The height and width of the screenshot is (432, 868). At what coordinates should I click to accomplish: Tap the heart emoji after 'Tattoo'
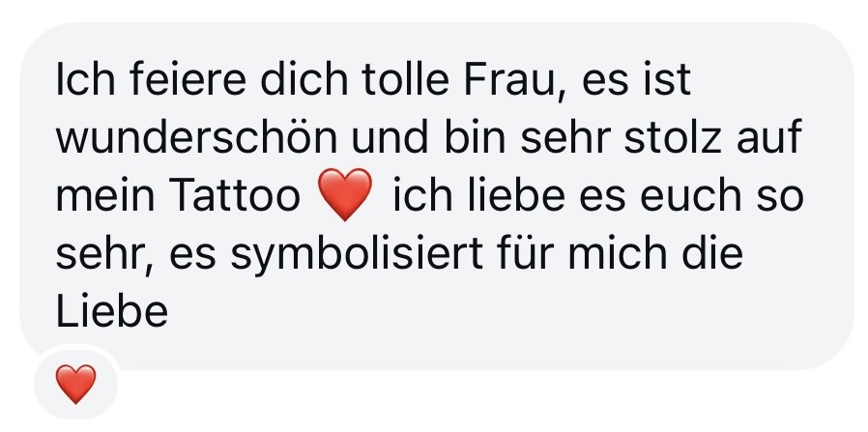[347, 194]
